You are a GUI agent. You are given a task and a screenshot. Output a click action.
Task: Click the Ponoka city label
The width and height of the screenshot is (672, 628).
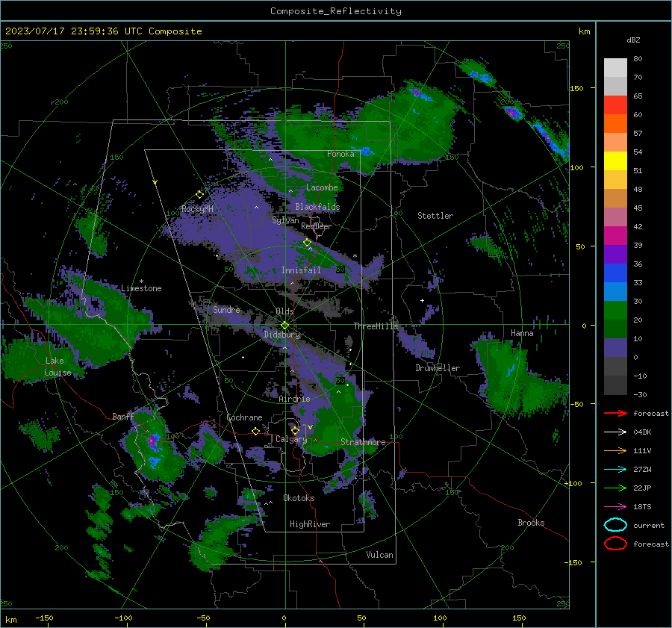[340, 154]
